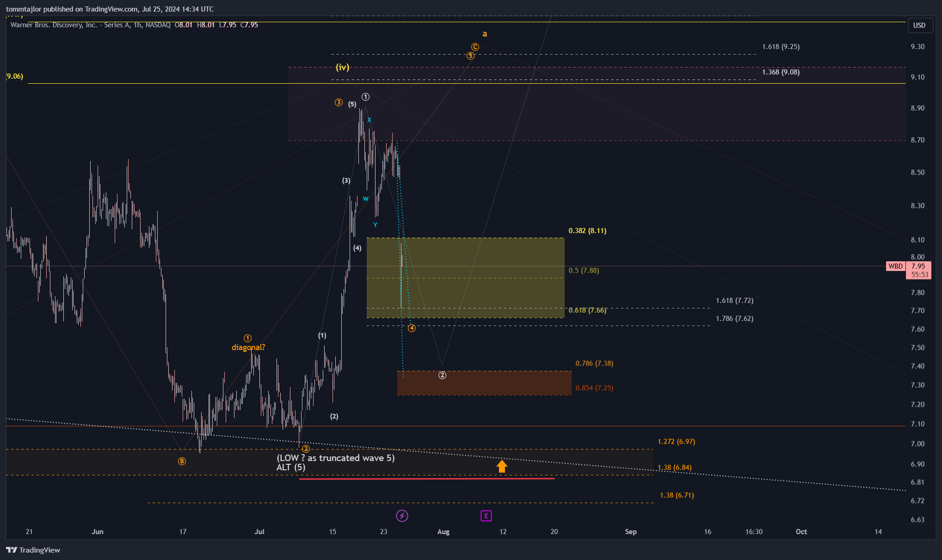The height and width of the screenshot is (560, 942).
Task: Click the yellow (iv) wave label
Action: coord(342,68)
